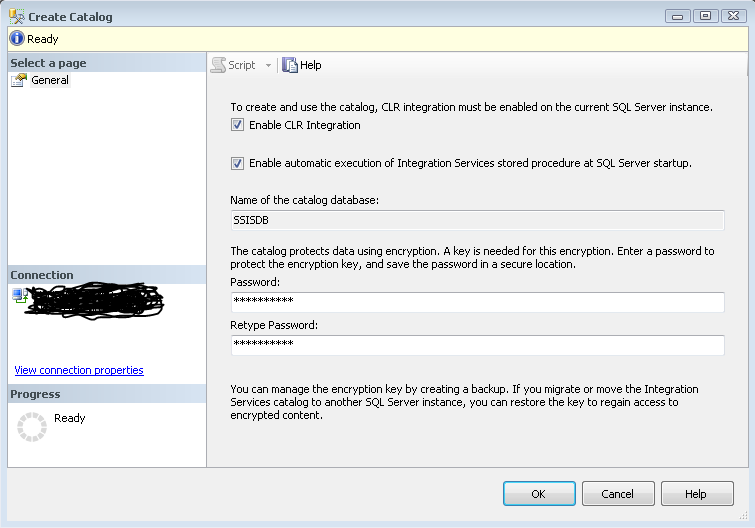The height and width of the screenshot is (528, 755).
Task: Open View connection properties link
Action: (79, 370)
